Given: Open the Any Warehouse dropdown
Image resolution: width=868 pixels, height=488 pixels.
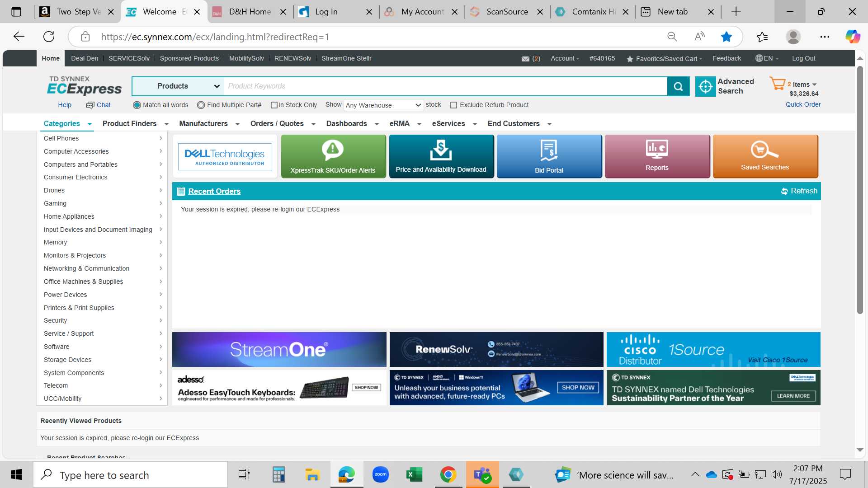Looking at the screenshot, I should 383,105.
